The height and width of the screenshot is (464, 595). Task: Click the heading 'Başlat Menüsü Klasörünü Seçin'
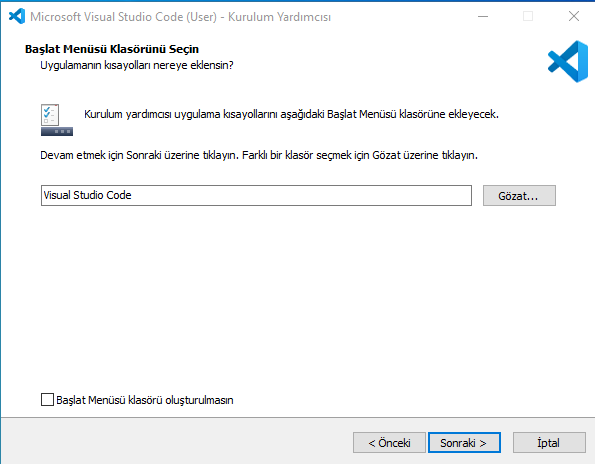pyautogui.click(x=112, y=49)
